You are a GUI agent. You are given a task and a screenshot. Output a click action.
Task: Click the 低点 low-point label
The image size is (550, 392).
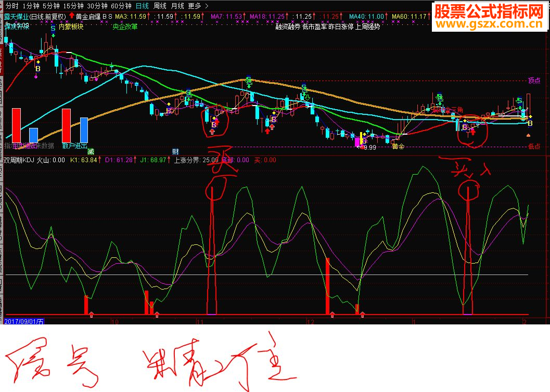[534, 147]
